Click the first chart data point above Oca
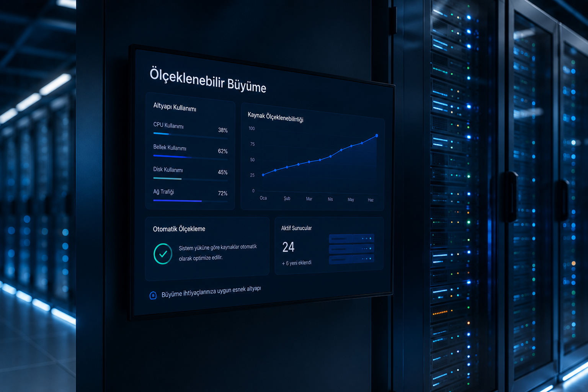The image size is (588, 392). click(x=263, y=175)
